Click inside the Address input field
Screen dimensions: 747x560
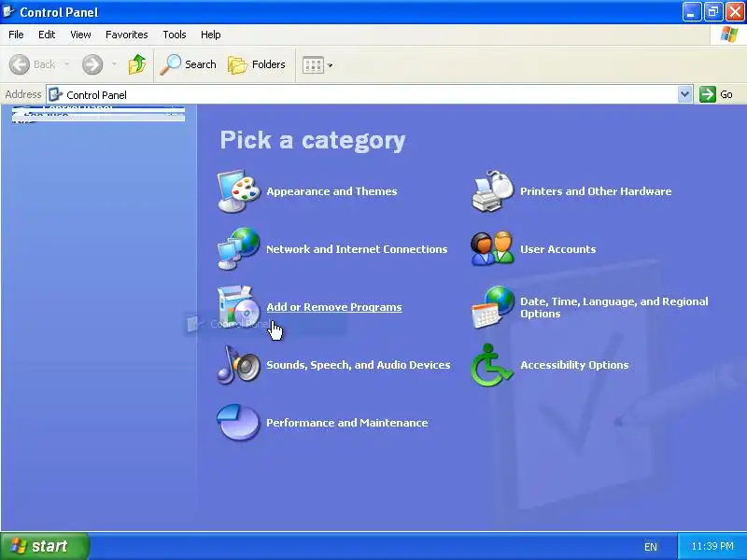(x=369, y=94)
